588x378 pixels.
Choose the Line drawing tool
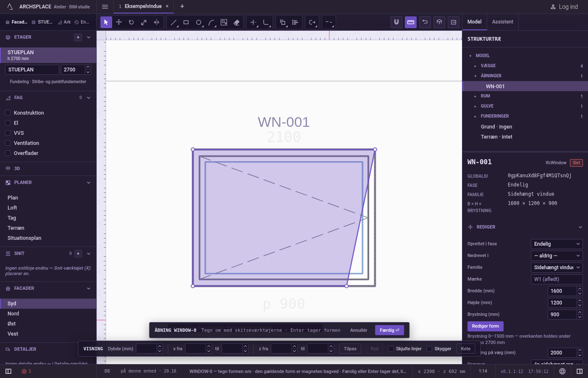click(x=173, y=22)
